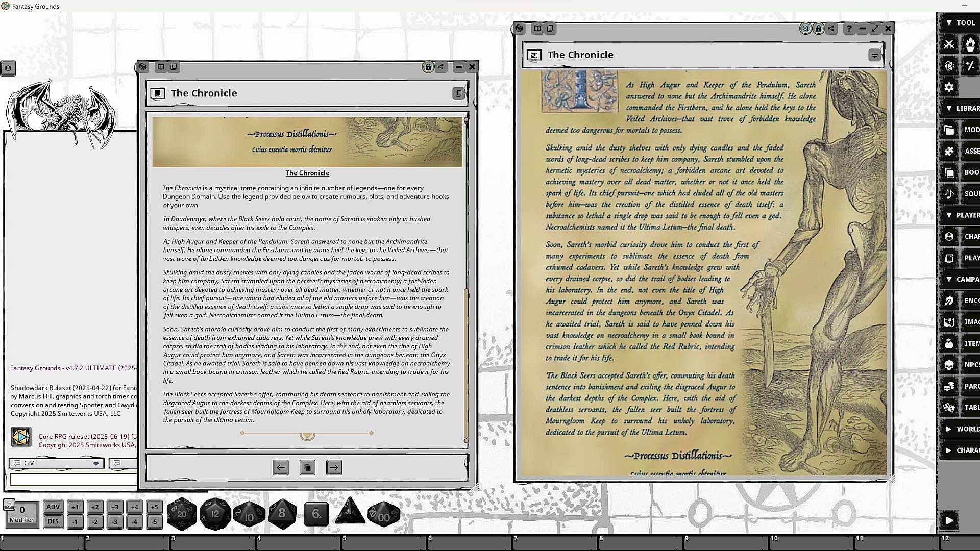The height and width of the screenshot is (551, 980).
Task: Click the d20 die
Action: (x=181, y=514)
